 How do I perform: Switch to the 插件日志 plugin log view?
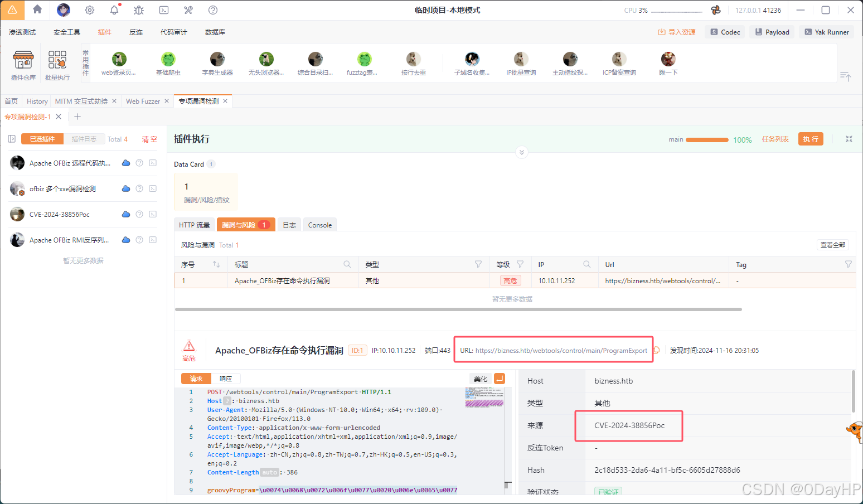(84, 139)
